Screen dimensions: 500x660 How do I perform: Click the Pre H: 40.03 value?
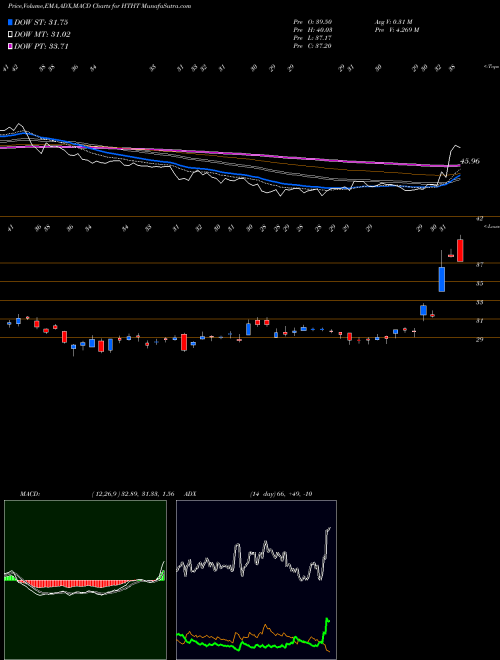coord(312,30)
